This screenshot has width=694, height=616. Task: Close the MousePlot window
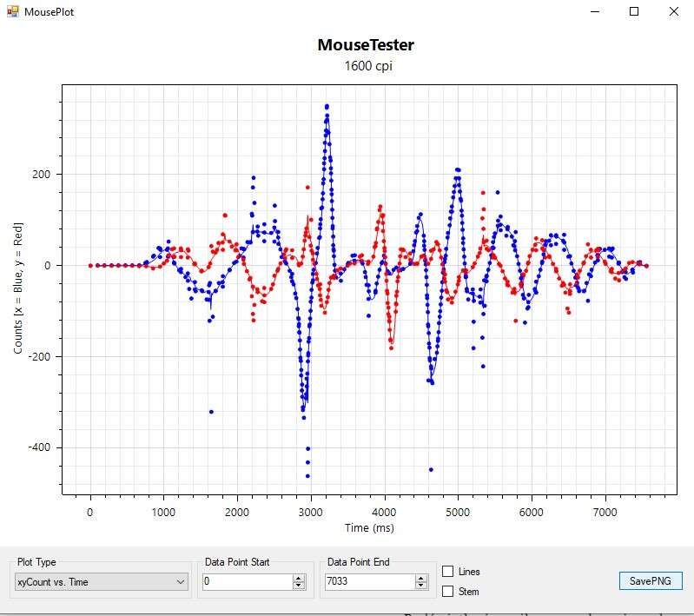pos(674,11)
